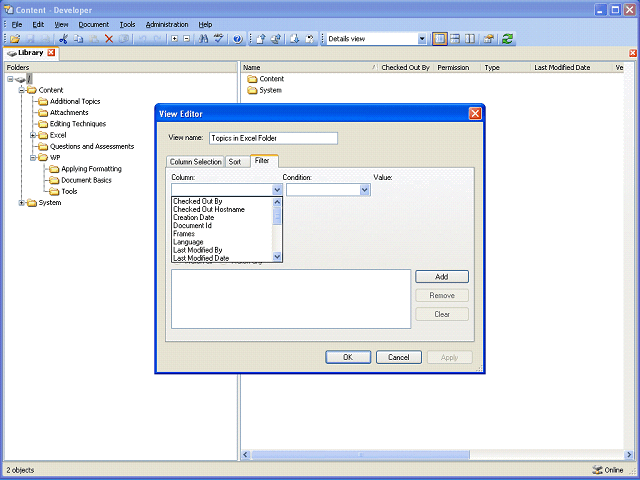Choose Last Modified Date in the dropdown list
This screenshot has width=640, height=480.
tap(222, 258)
